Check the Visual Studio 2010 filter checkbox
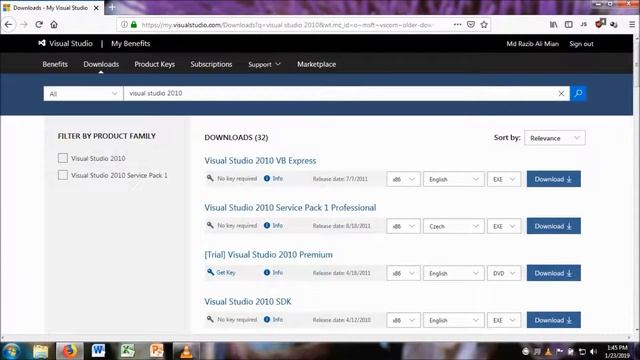 point(62,158)
